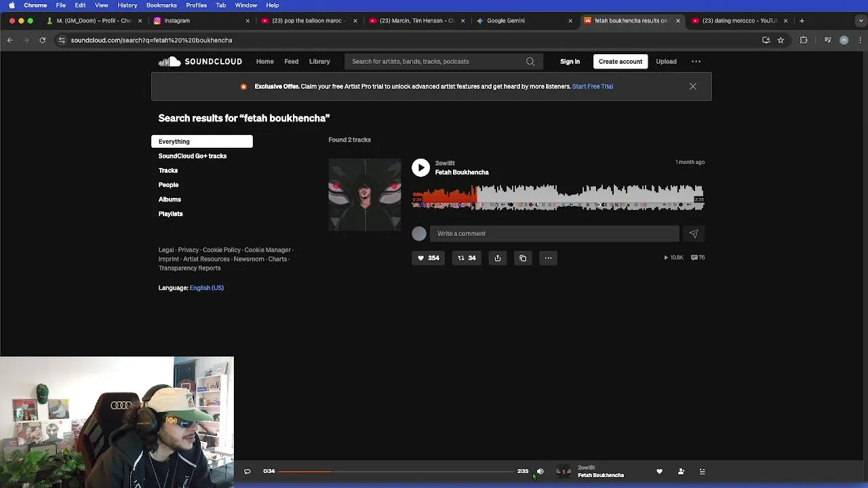Click the Start Free Trial link
Image resolution: width=868 pixels, height=488 pixels.
(593, 87)
